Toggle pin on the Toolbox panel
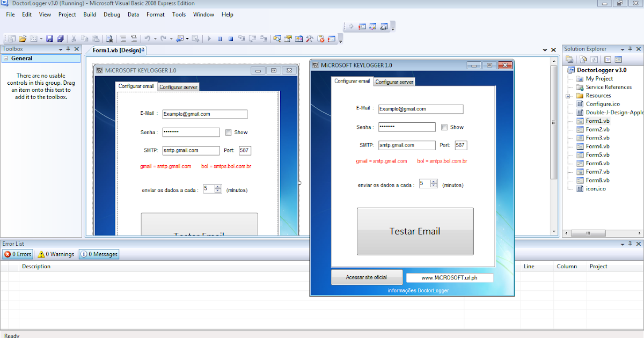The image size is (644, 338). click(68, 49)
